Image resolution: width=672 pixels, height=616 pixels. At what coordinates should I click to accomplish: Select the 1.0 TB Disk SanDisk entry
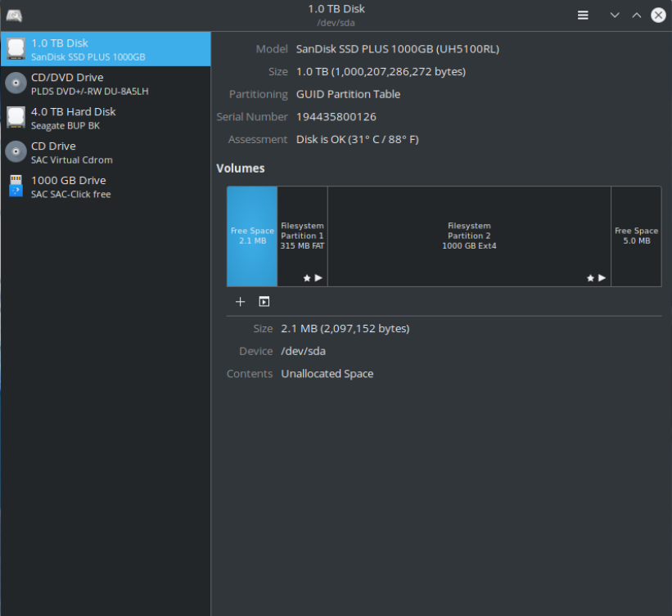point(106,49)
